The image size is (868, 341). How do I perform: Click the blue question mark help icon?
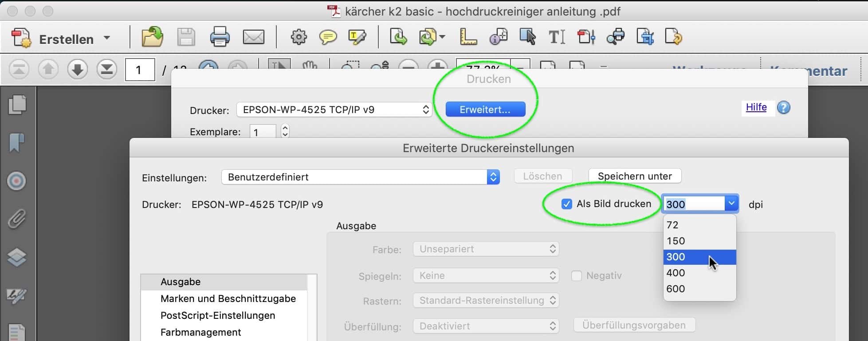784,108
